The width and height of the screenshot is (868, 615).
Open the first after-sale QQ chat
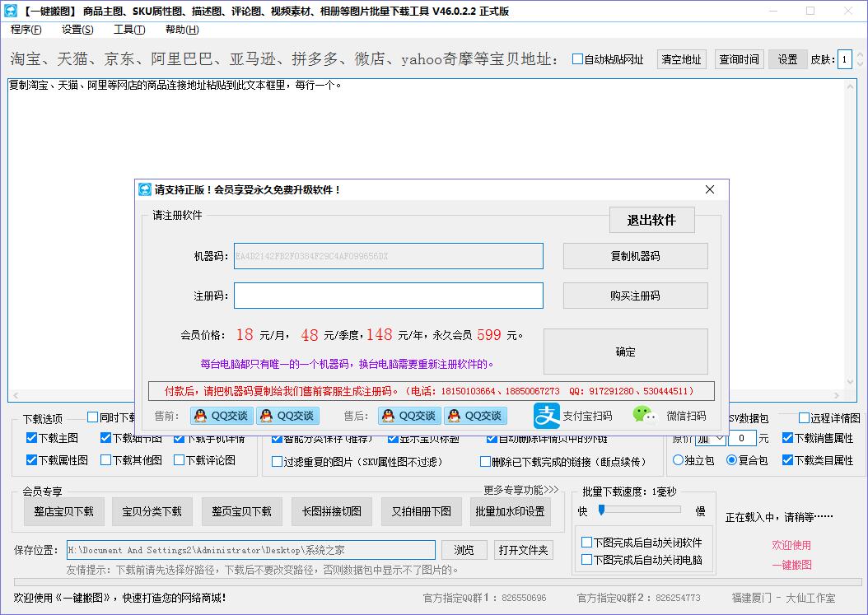coord(409,416)
